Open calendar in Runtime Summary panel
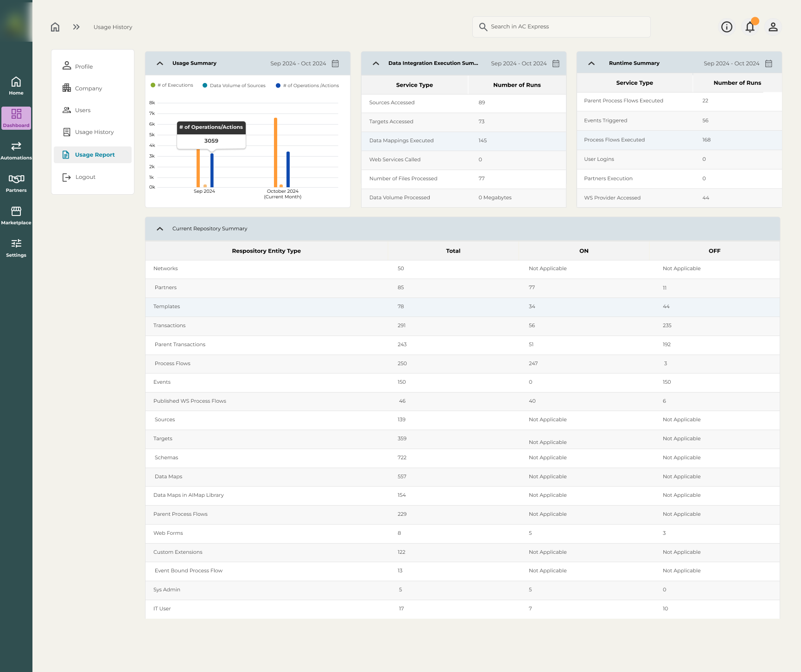Viewport: 801px width, 672px height. 769,63
